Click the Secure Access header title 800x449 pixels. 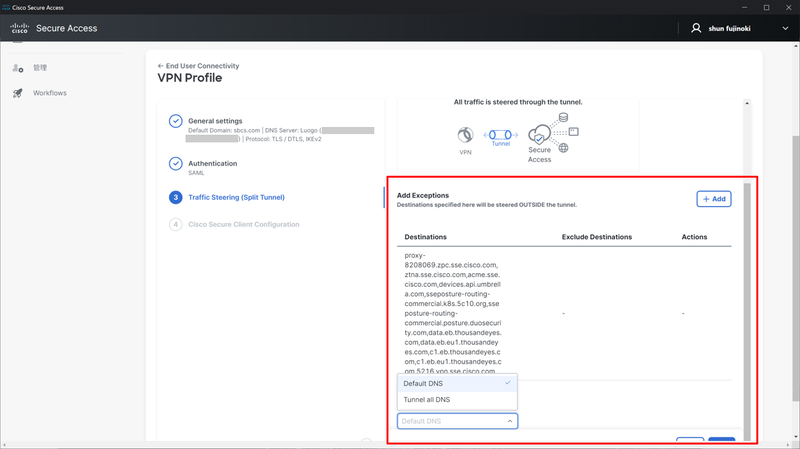click(x=66, y=29)
